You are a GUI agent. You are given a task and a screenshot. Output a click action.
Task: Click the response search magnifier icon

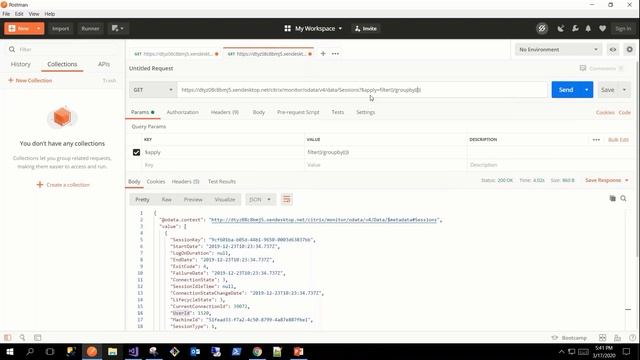coord(623,198)
